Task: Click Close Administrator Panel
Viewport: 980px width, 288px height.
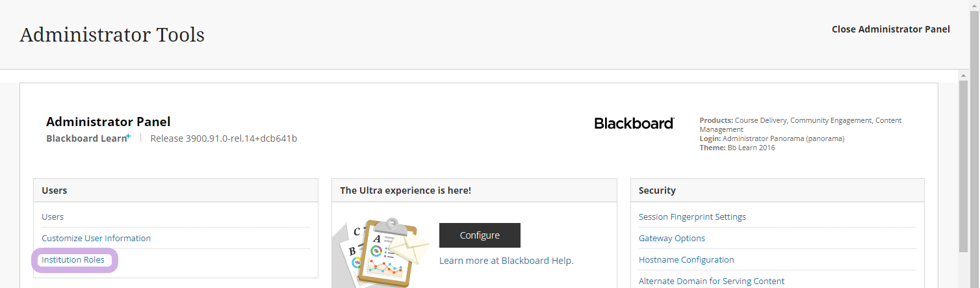Action: (891, 29)
